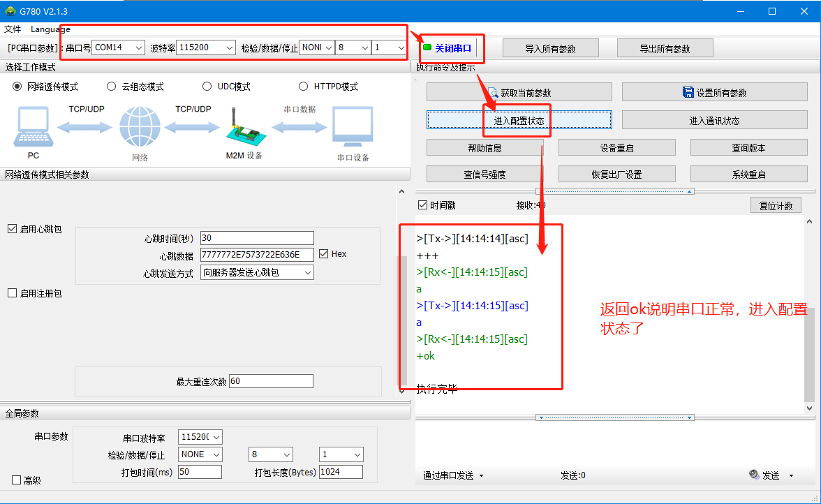Click the 心跳时间 input field

[x=257, y=238]
